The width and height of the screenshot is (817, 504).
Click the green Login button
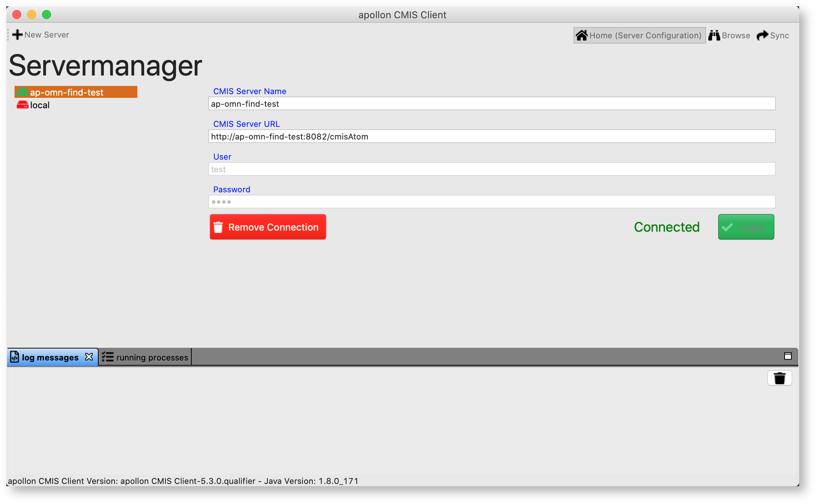746,227
